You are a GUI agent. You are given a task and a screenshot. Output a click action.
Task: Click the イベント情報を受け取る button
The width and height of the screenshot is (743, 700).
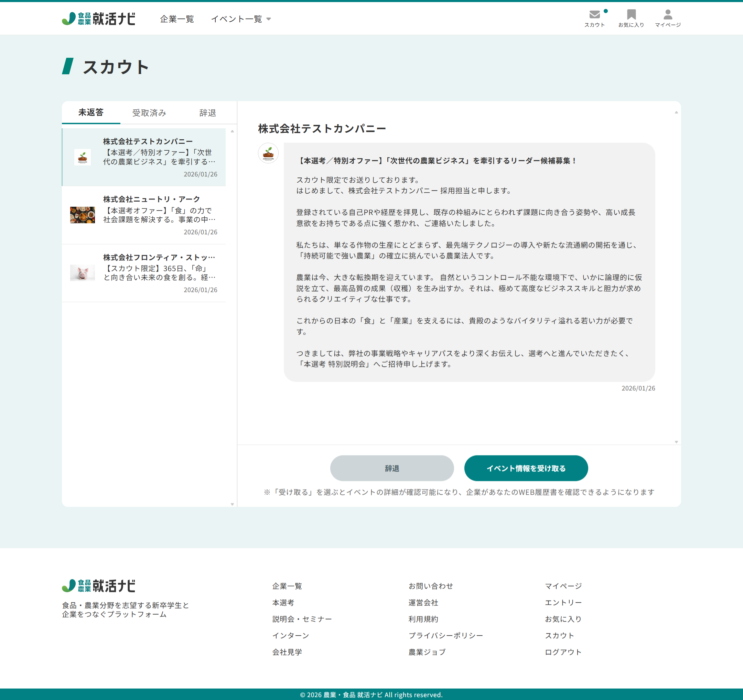pyautogui.click(x=526, y=468)
